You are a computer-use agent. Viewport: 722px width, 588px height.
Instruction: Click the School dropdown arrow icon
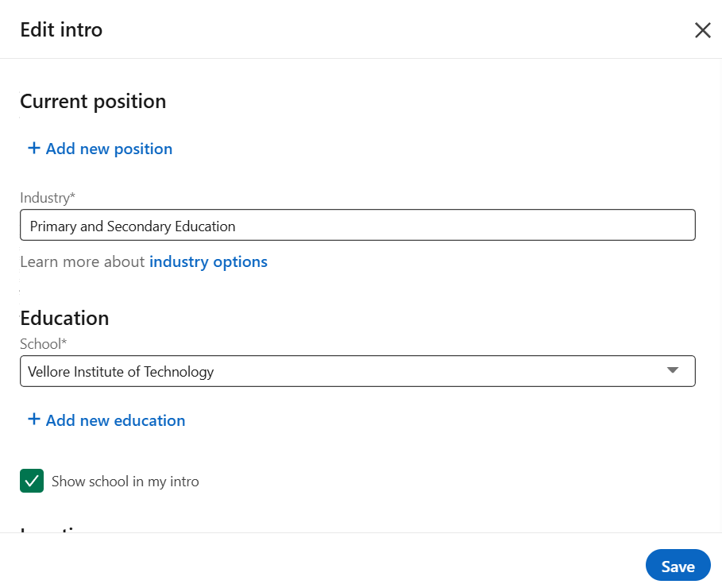tap(672, 370)
